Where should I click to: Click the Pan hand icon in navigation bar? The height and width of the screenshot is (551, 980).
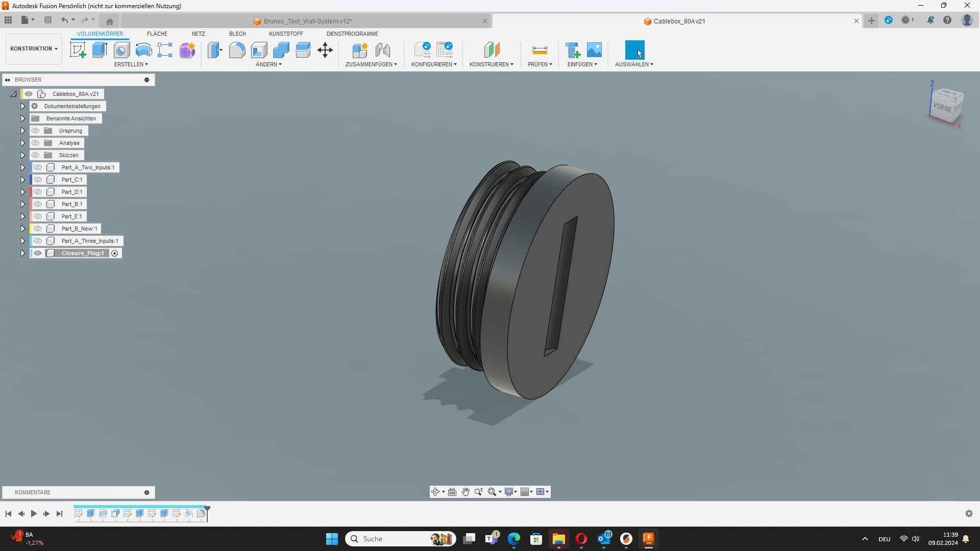pyautogui.click(x=465, y=492)
